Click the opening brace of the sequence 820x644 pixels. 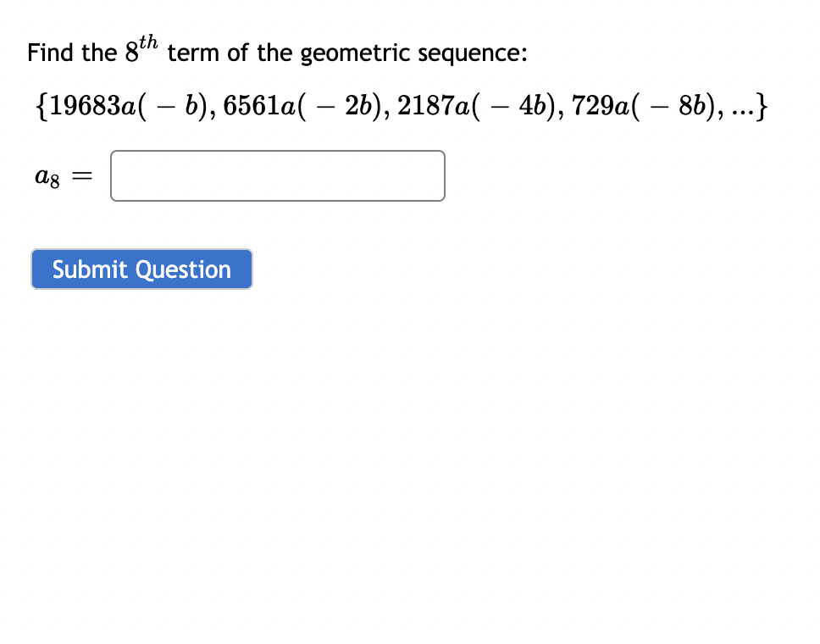42,105
